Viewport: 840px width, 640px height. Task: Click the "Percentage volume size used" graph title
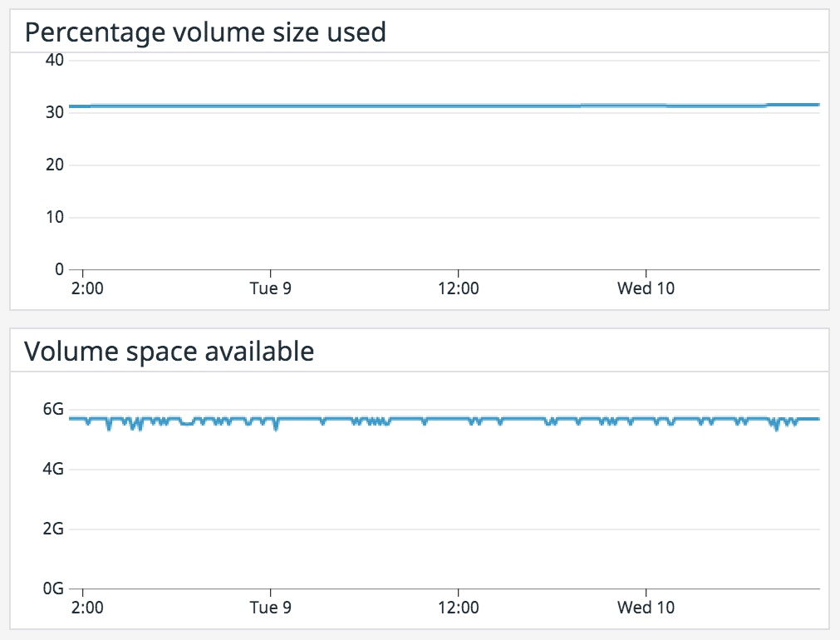[x=205, y=32]
